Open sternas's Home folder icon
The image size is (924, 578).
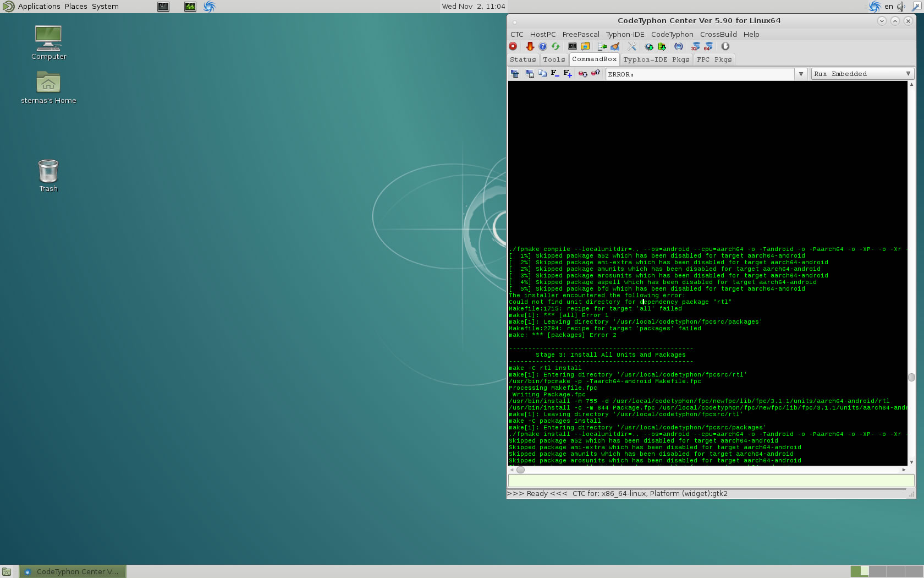[48, 88]
